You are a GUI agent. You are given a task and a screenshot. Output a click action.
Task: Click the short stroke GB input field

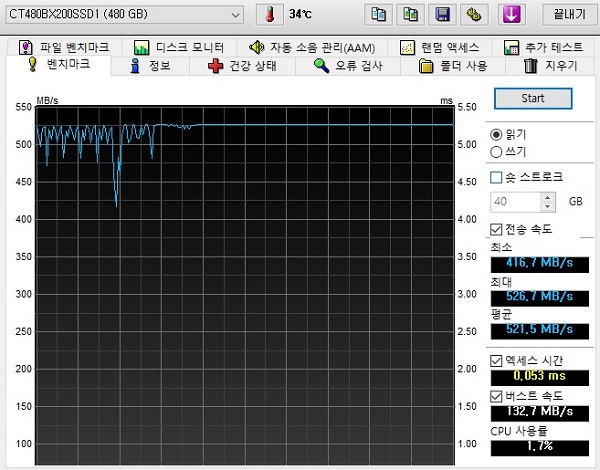click(516, 202)
